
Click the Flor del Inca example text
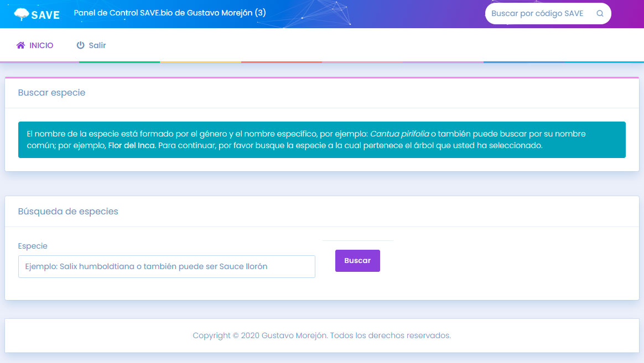click(132, 145)
